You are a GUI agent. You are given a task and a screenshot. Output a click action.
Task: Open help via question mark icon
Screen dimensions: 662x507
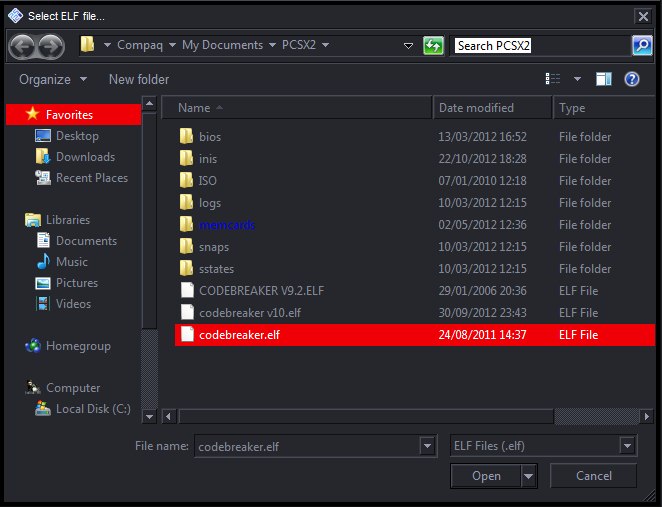coord(632,79)
